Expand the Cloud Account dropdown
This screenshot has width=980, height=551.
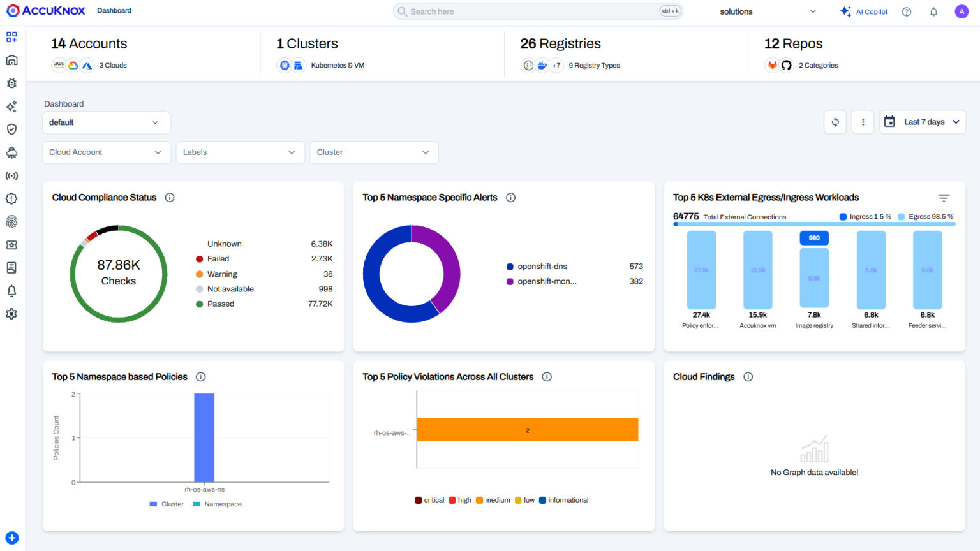pos(107,152)
